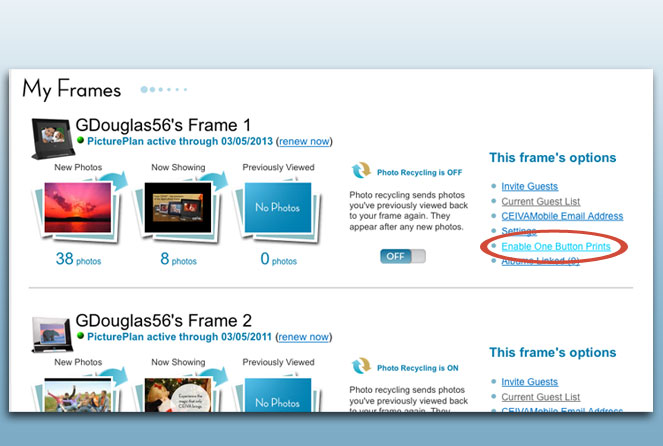
Task: Open CEIVAMobile Email Address for Frame 1
Action: point(562,216)
